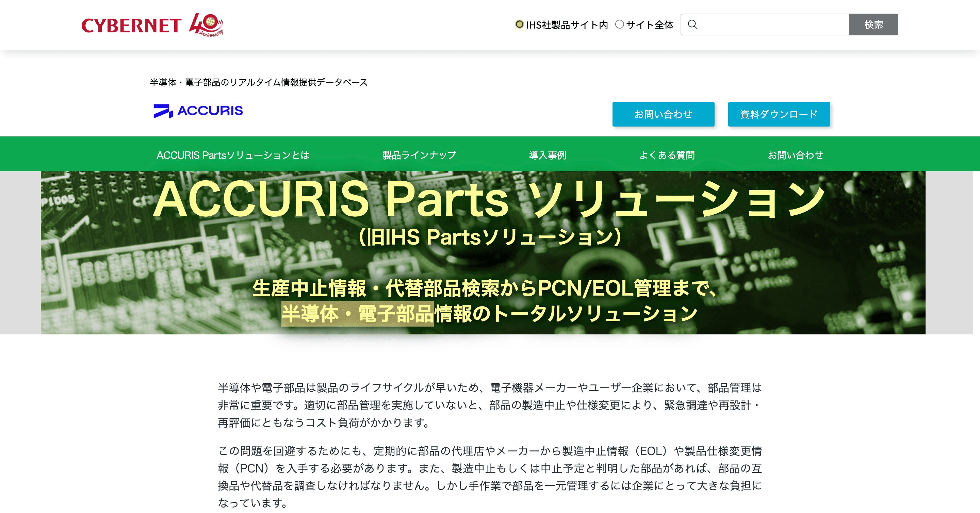Click the paragraph starting この問題を回避するためにも
The width and height of the screenshot is (980, 513).
(x=490, y=477)
